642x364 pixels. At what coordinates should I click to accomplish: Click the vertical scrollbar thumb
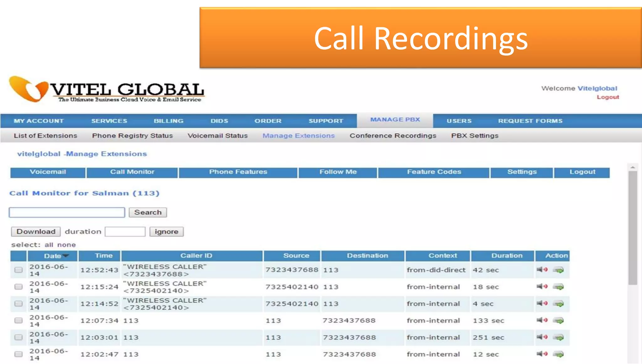[x=633, y=228]
